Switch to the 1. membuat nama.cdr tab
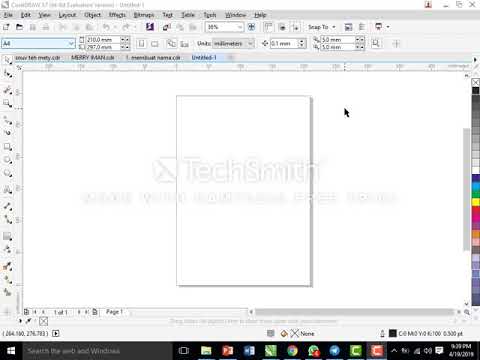480x360 pixels. pyautogui.click(x=153, y=58)
